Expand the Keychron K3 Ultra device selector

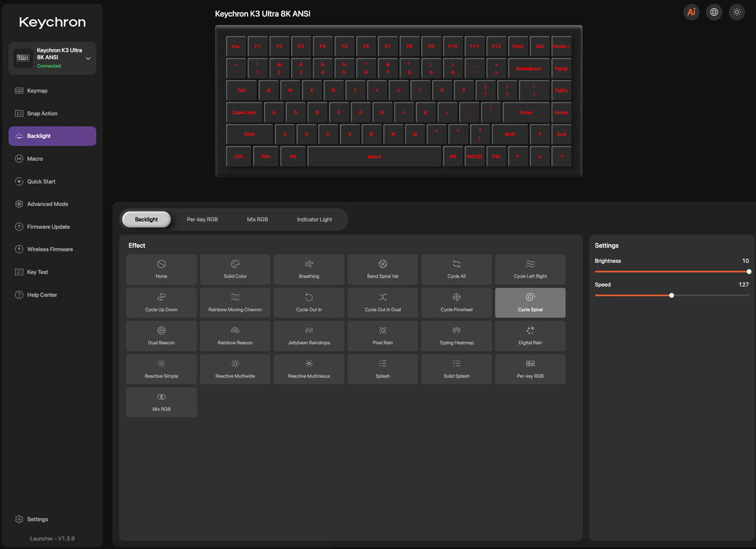[52, 58]
